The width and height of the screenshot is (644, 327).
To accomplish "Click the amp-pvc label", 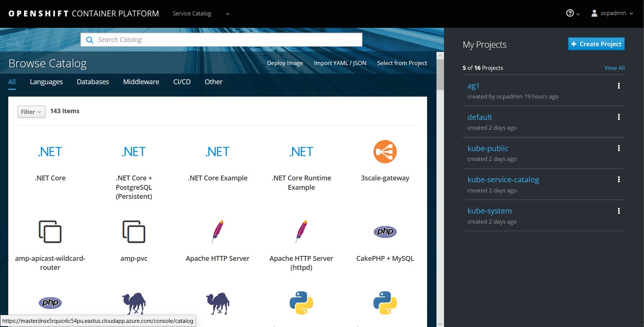I will point(134,259).
